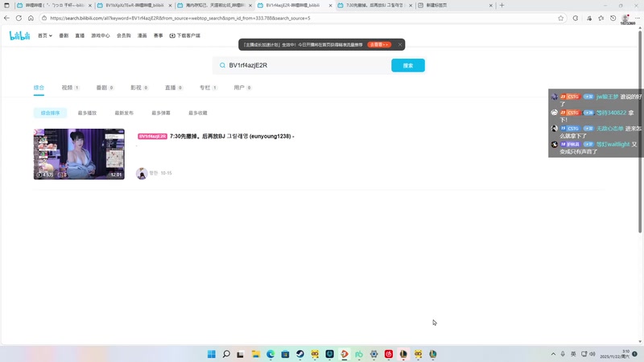Viewport: 644px width, 362px height.
Task: Open Microsoft Store from the taskbar
Action: point(285,354)
